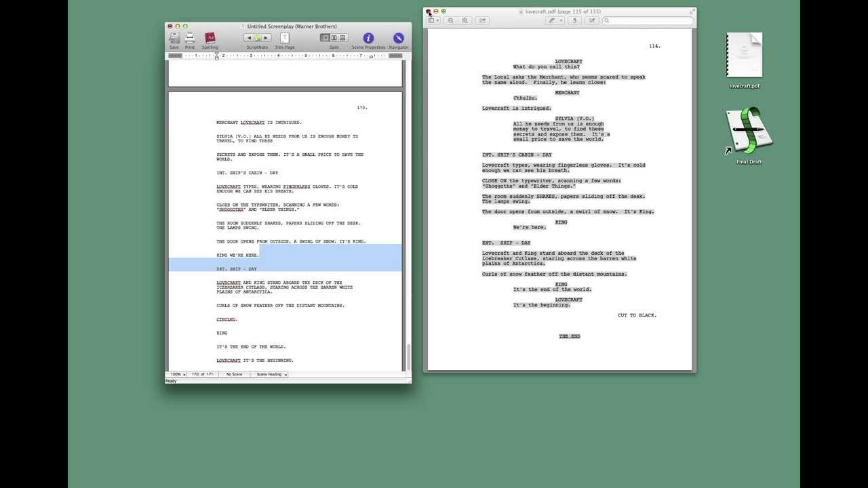This screenshot has width=868, height=488.
Task: Open the zoom 100% dropdown in status bar
Action: pyautogui.click(x=178, y=374)
